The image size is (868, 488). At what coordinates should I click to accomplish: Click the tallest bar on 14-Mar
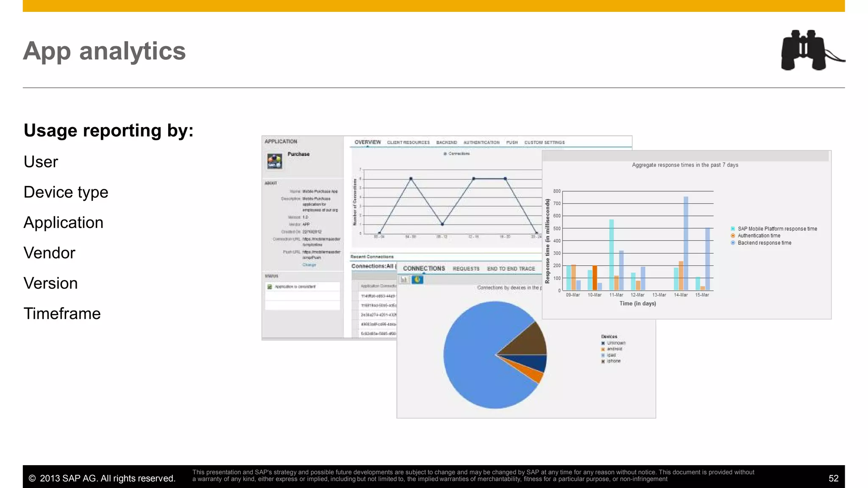tap(686, 244)
